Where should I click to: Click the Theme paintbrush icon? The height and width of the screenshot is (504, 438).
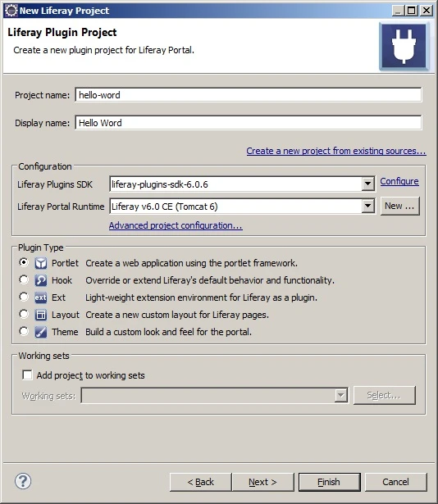click(41, 332)
